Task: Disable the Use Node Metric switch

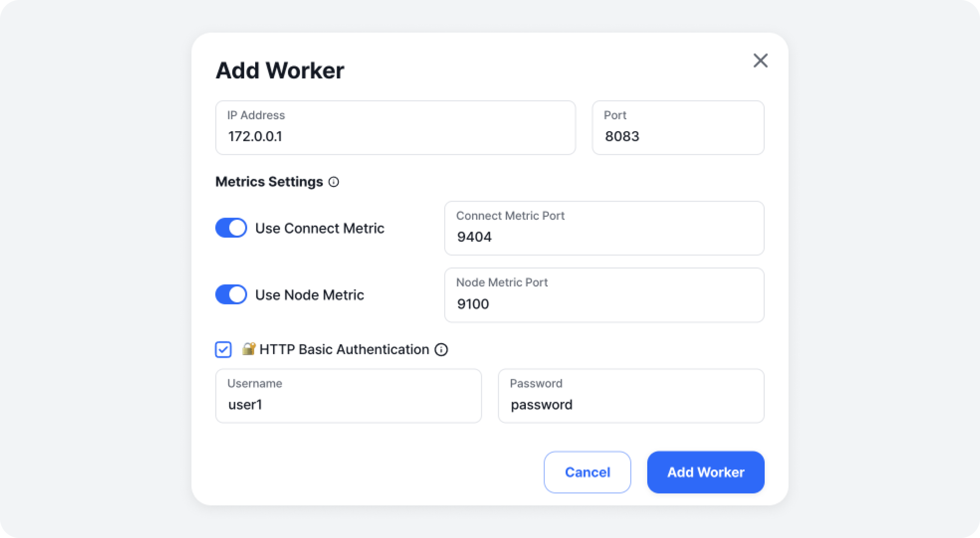Action: tap(231, 295)
